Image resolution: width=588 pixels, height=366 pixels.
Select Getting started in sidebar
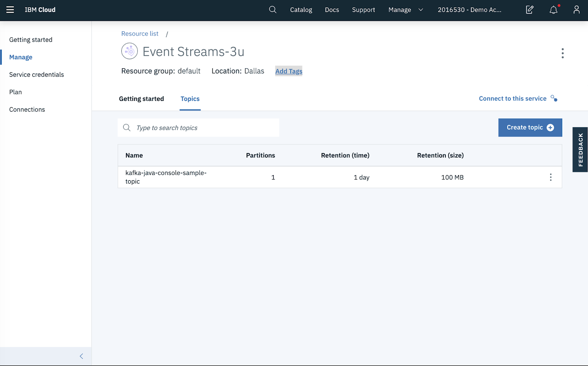[31, 40]
